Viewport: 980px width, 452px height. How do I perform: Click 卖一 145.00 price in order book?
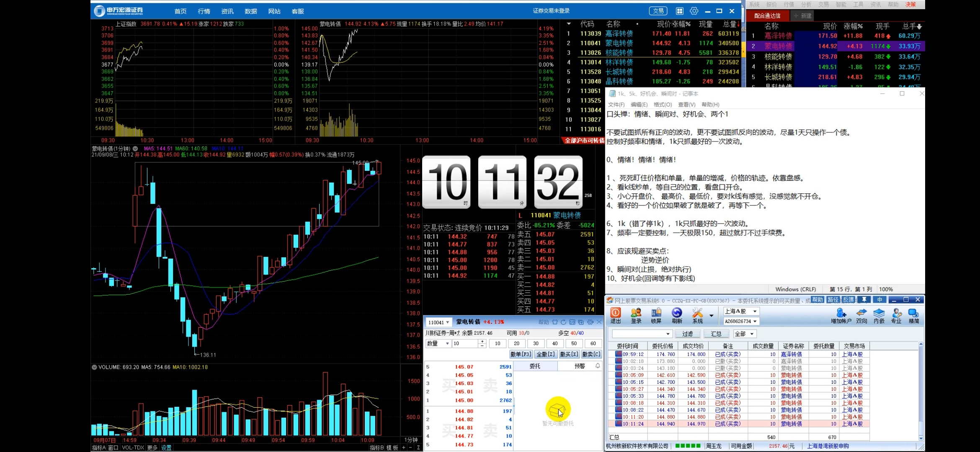click(545, 267)
